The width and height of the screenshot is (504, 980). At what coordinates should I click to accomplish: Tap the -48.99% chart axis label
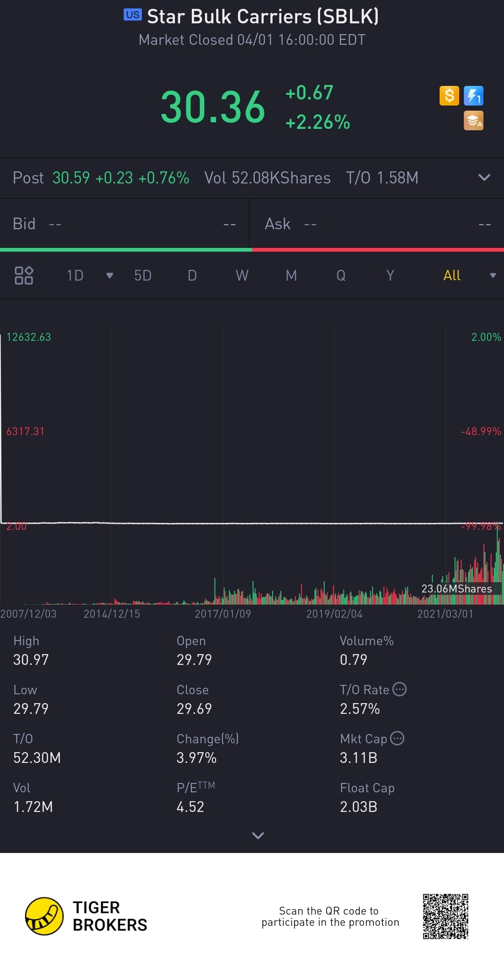point(481,431)
